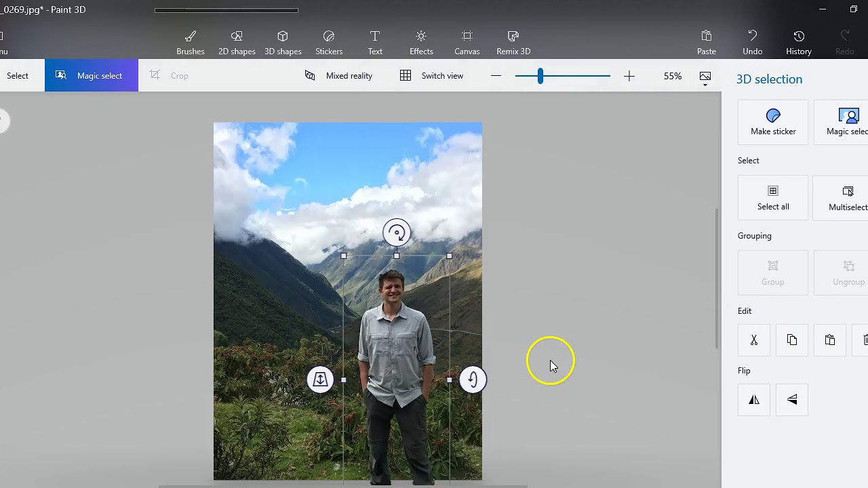
Task: Click the Z-axis position handle left of selection
Action: click(320, 380)
